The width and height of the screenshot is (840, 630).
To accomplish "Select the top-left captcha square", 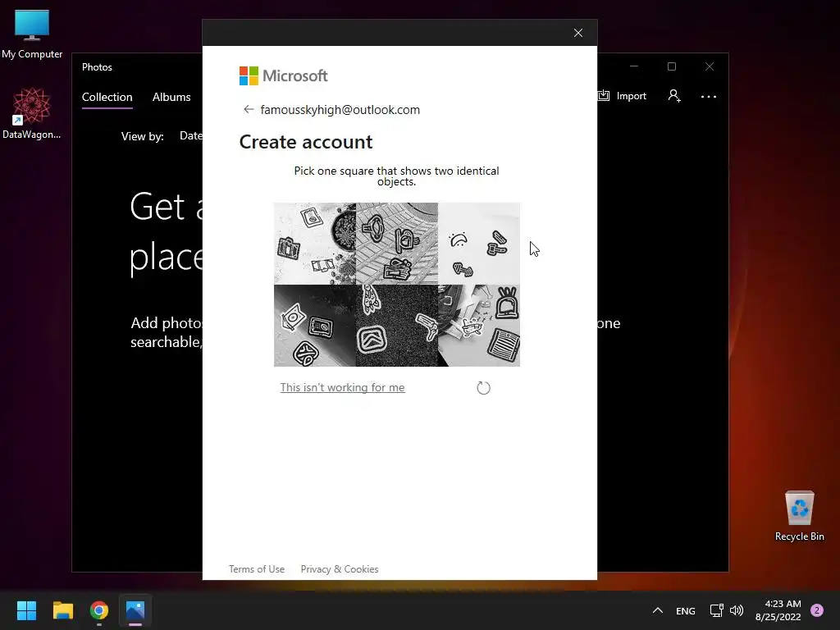I will click(315, 244).
